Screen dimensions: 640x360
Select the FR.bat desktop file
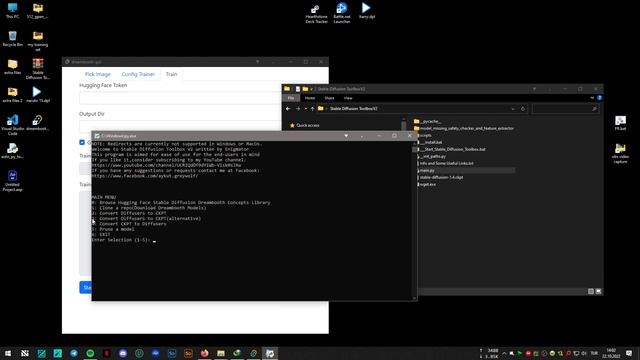[x=620, y=123]
